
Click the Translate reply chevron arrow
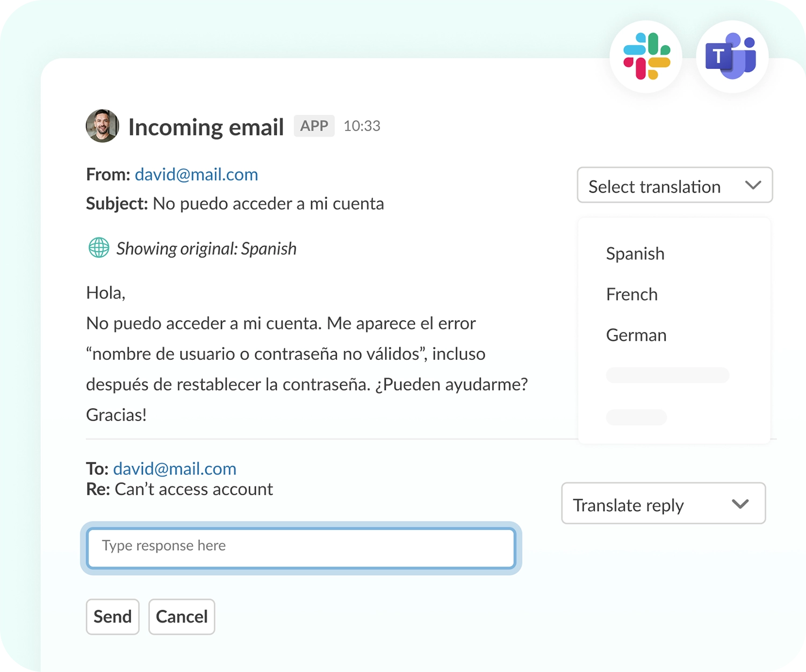coord(740,504)
